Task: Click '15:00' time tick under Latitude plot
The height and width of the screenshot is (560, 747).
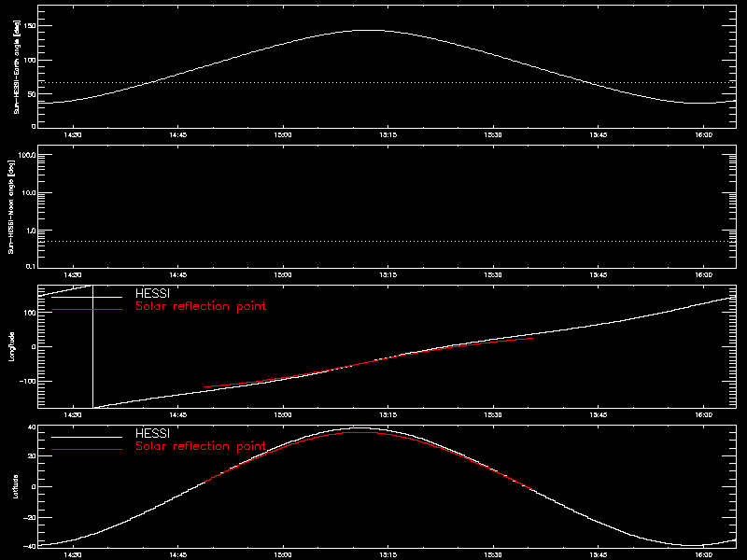Action: [283, 555]
